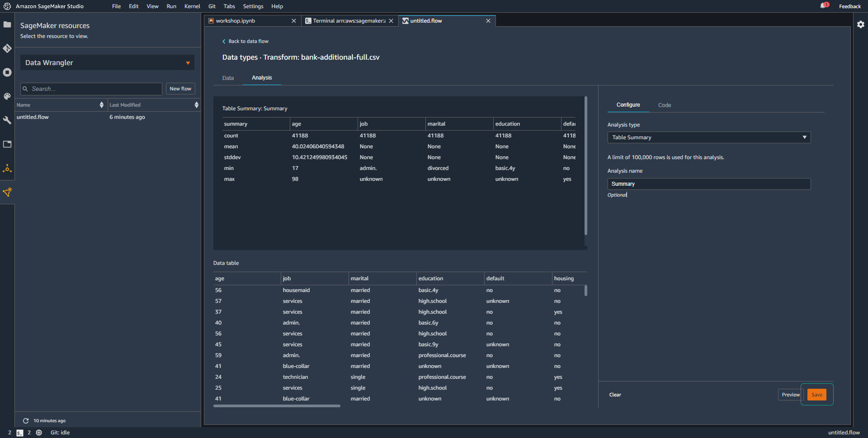The image size is (868, 438).
Task: Open the Analysis type dropdown
Action: (709, 137)
